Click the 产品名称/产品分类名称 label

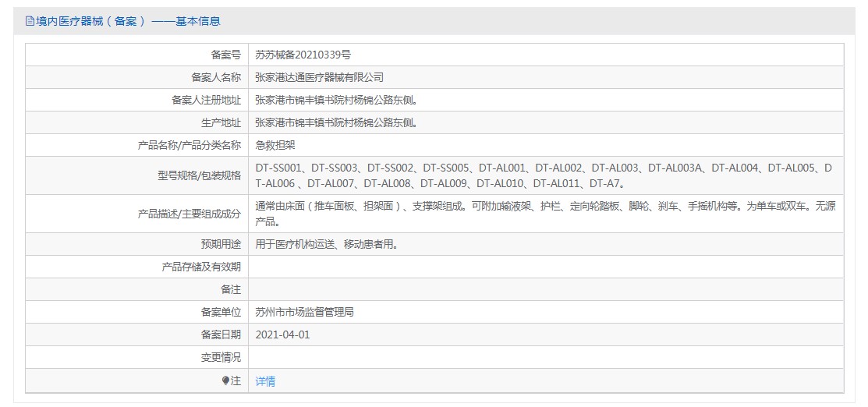pyautogui.click(x=190, y=146)
